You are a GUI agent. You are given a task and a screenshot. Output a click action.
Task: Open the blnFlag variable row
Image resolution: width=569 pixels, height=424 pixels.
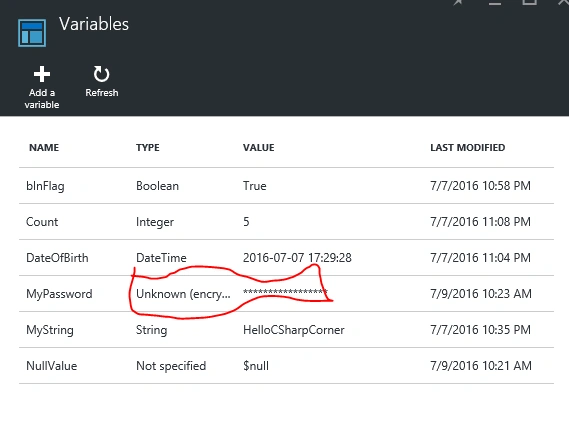click(x=286, y=186)
